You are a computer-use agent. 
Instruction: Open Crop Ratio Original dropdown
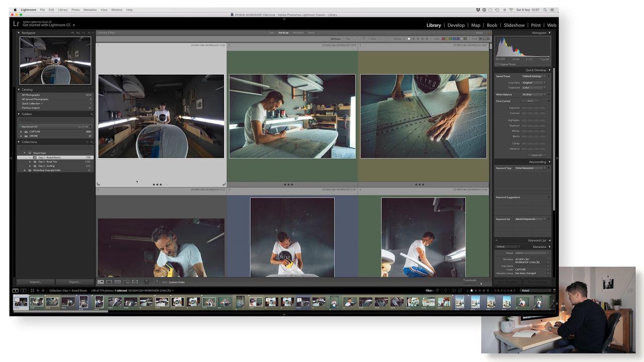533,82
